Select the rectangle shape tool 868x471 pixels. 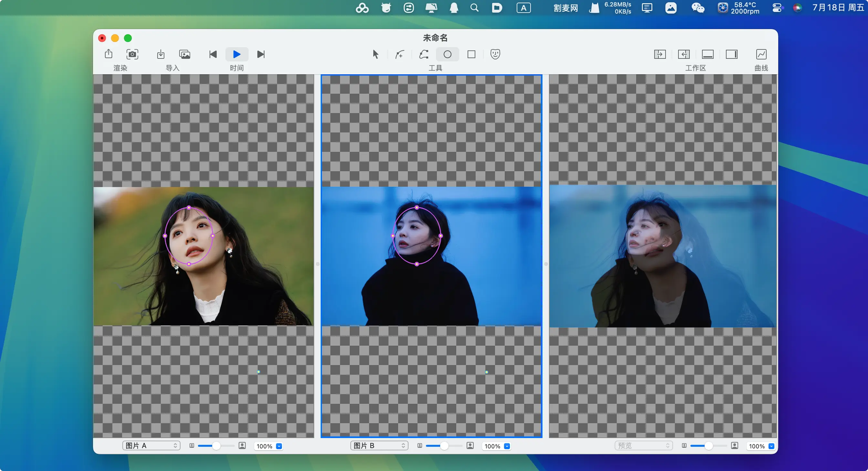[471, 54]
